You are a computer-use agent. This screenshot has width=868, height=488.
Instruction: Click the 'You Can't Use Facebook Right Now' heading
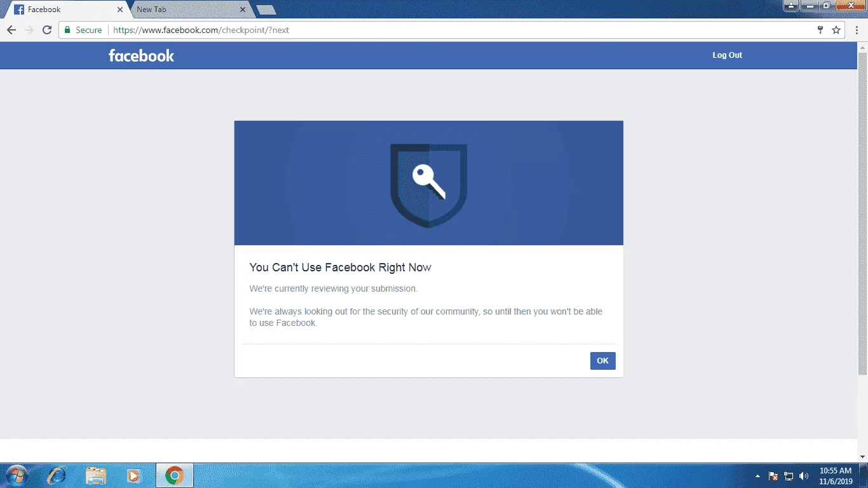pos(340,268)
